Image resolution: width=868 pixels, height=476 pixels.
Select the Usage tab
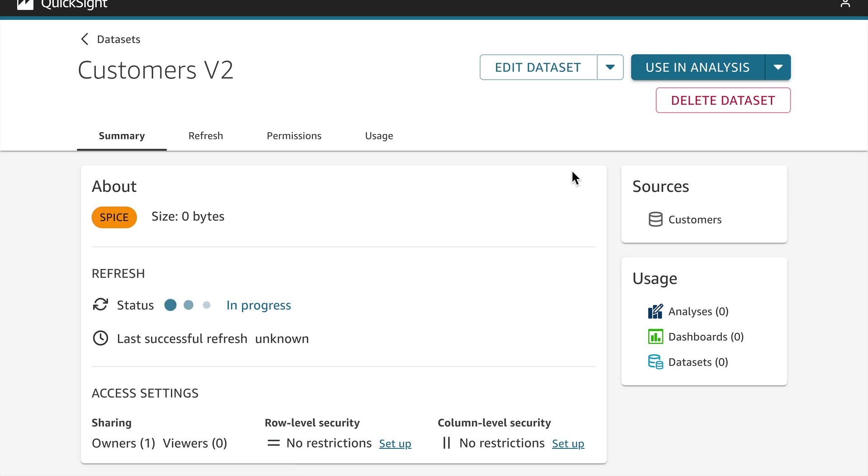pyautogui.click(x=379, y=136)
